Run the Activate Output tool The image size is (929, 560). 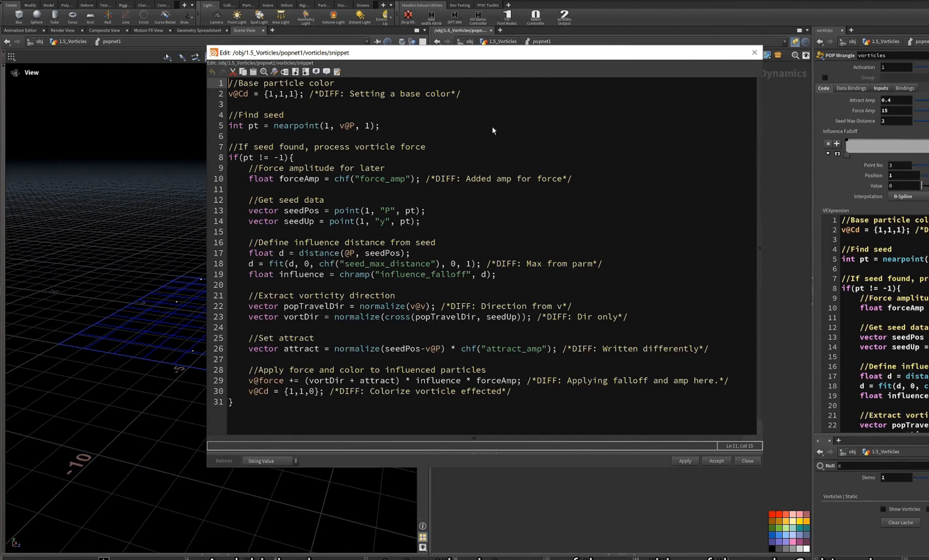click(564, 17)
